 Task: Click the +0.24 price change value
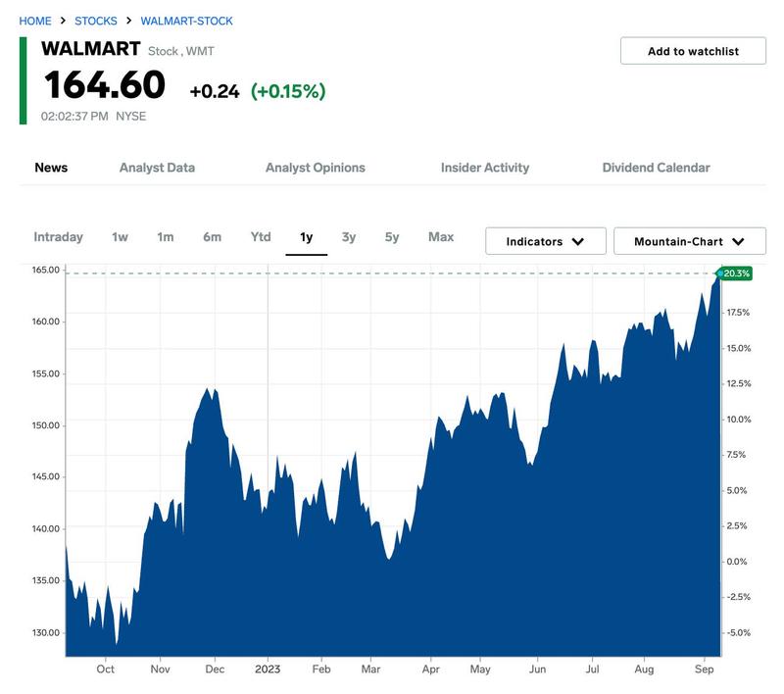[215, 91]
